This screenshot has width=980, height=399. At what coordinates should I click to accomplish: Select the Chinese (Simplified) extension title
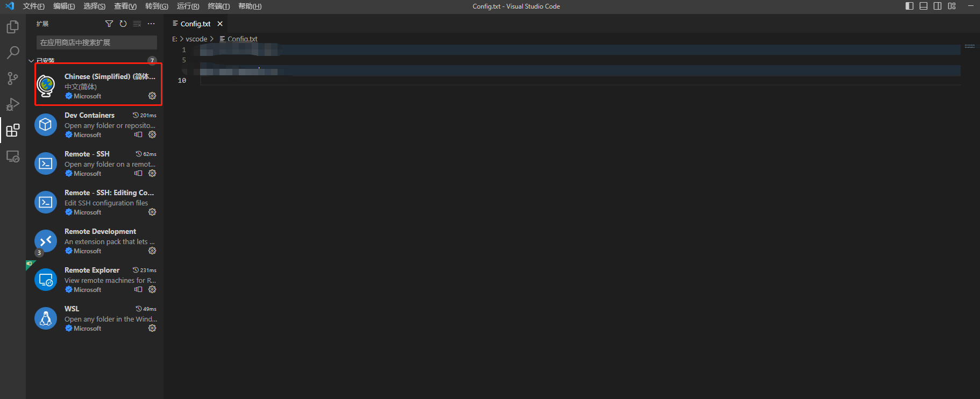[110, 76]
